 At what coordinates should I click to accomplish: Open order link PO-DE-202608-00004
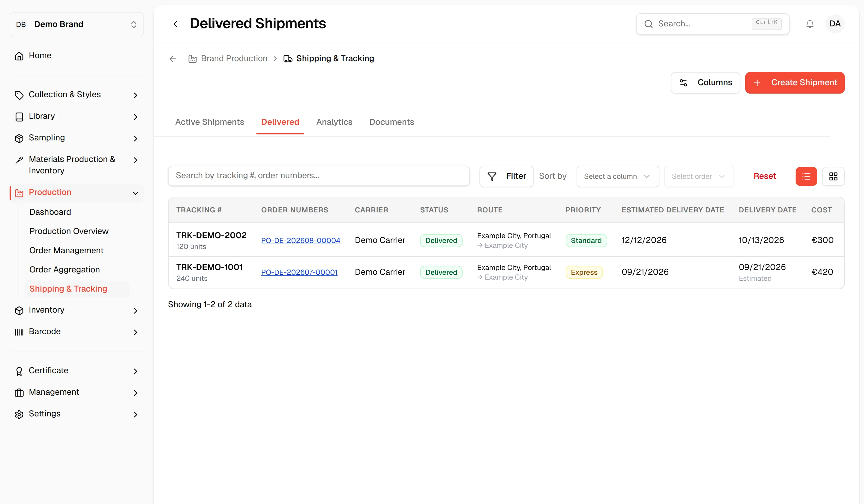[301, 240]
